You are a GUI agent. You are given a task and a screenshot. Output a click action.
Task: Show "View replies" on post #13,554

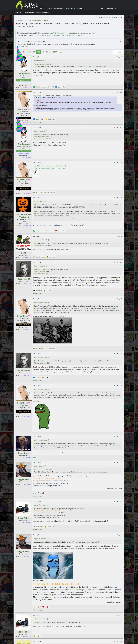(38, 610)
